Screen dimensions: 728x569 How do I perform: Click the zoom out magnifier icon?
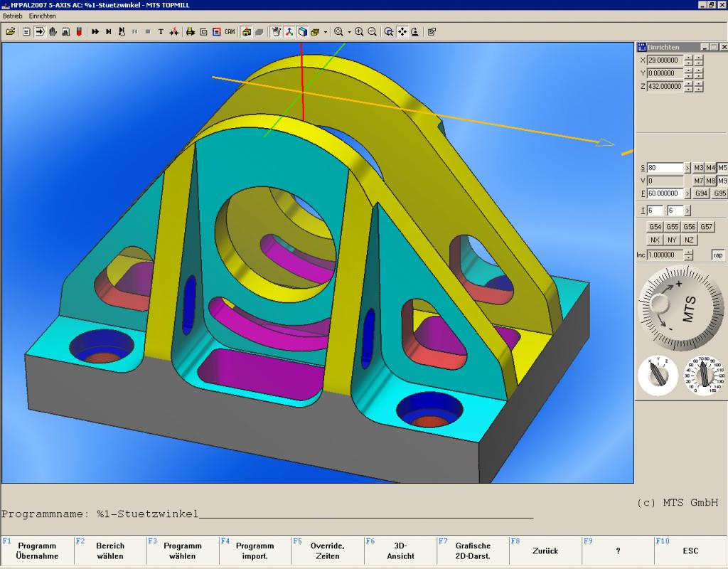372,31
